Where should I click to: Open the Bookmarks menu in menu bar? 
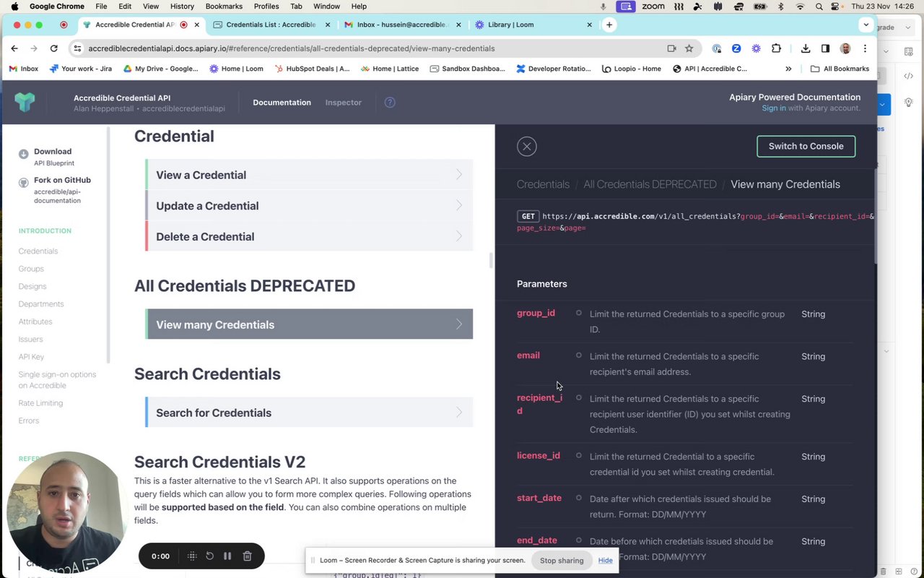224,7
